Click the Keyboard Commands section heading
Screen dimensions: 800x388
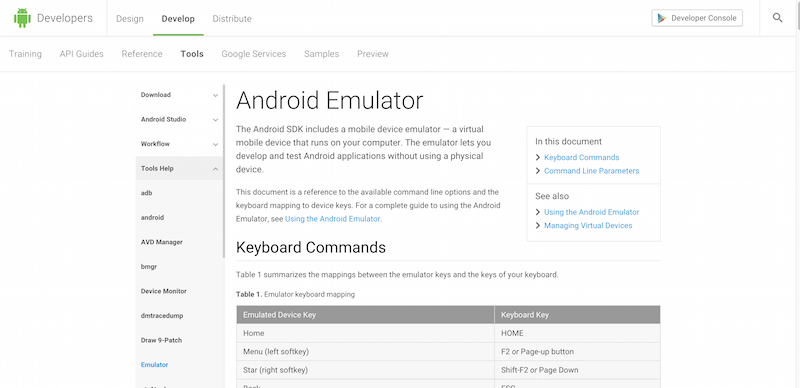tap(311, 248)
